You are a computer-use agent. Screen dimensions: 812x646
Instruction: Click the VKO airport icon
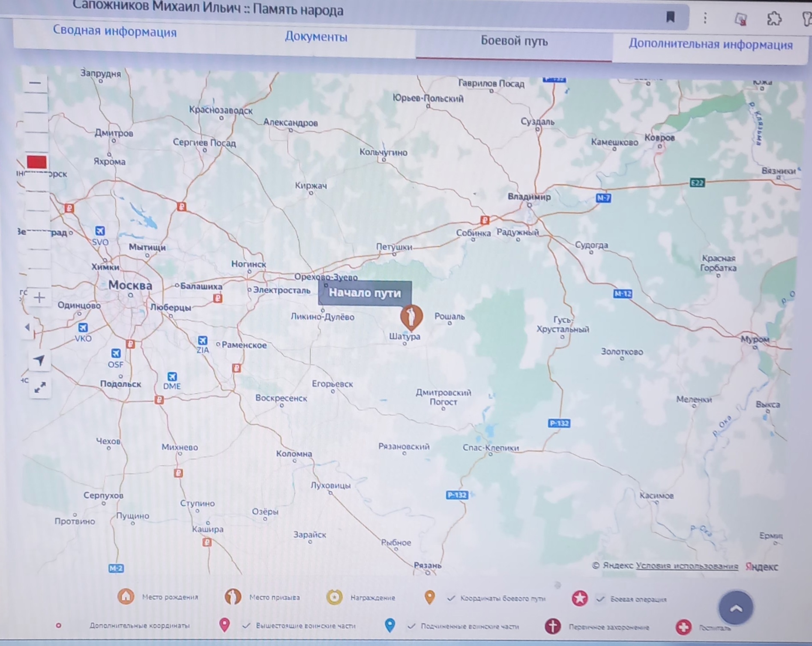[83, 328]
